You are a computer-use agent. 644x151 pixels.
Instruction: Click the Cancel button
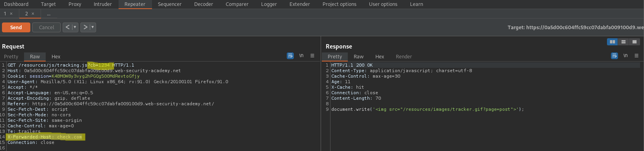46,27
